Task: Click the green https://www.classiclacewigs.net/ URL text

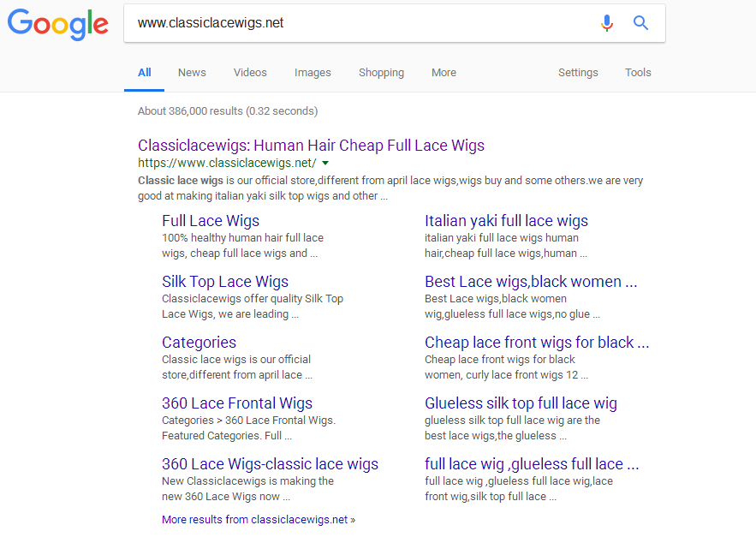Action: [x=227, y=163]
